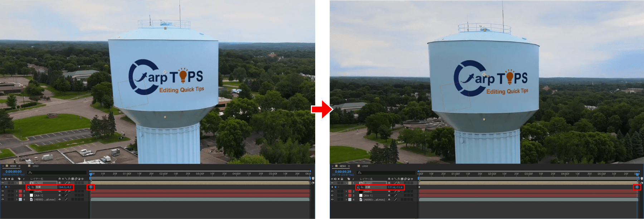
Task: Toggle shy switch on LOGO layer, 0:00:05:29 timeline
Action: click(389, 183)
